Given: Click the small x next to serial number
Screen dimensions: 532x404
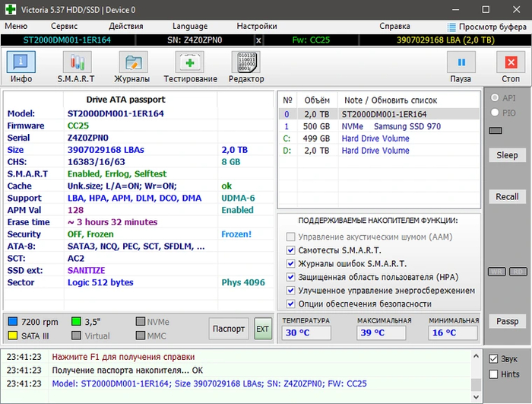Looking at the screenshot, I should click(258, 40).
